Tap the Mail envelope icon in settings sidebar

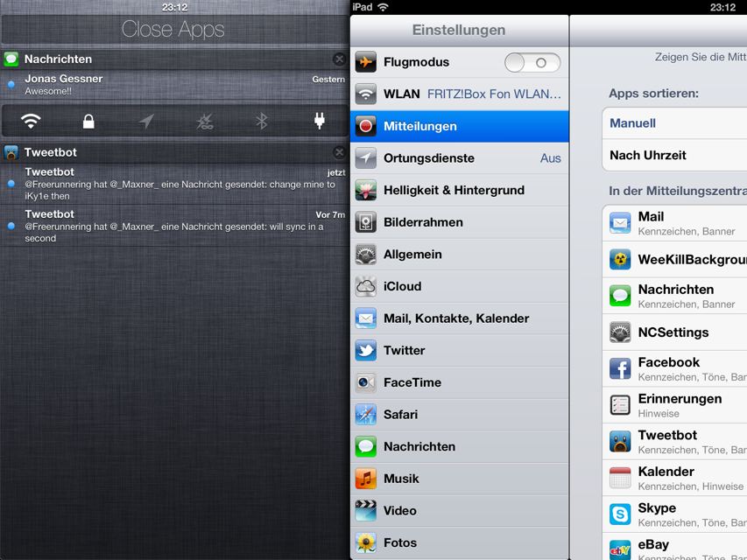click(x=365, y=318)
